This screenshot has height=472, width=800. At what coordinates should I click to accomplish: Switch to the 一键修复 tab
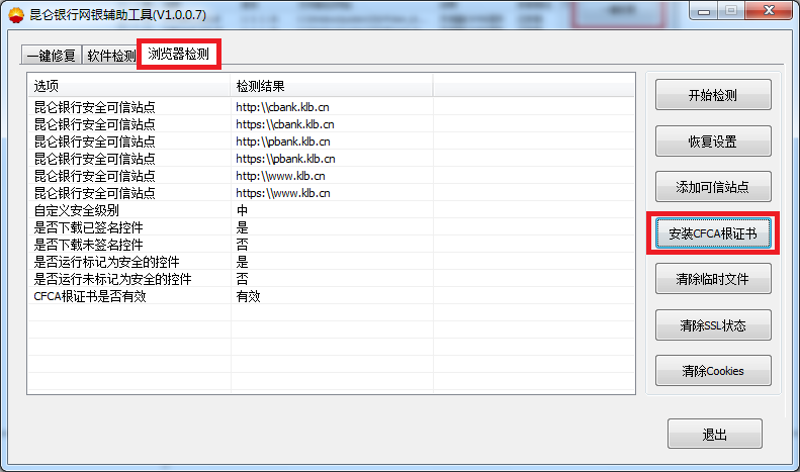[x=50, y=56]
